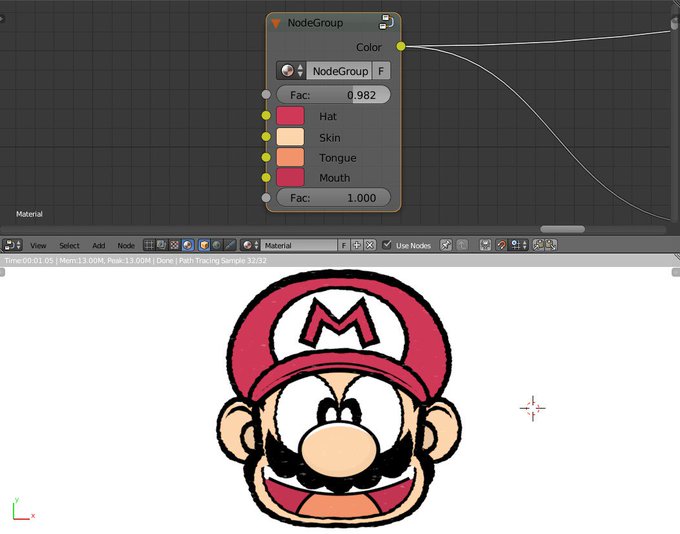Copy selected nodes to clipboard icon
This screenshot has width=680, height=534.
538,245
